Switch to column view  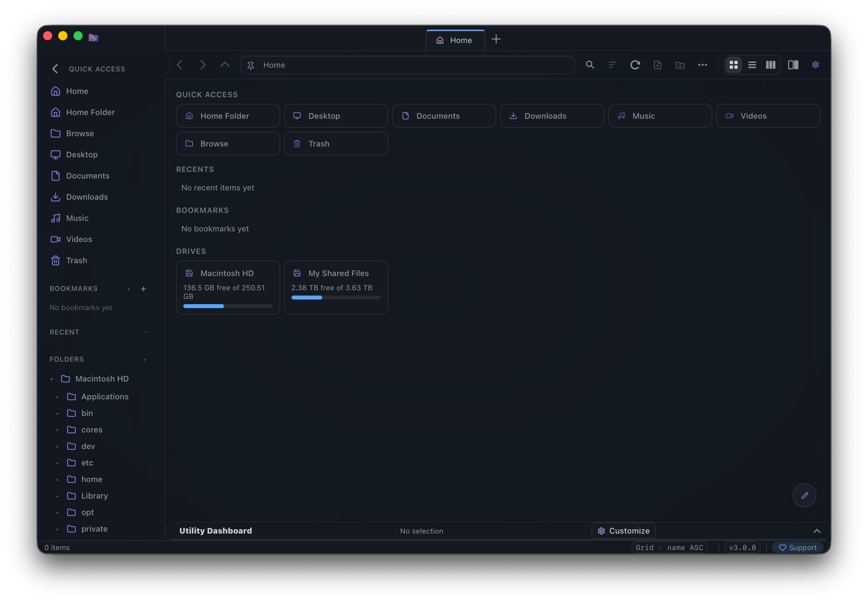tap(770, 65)
